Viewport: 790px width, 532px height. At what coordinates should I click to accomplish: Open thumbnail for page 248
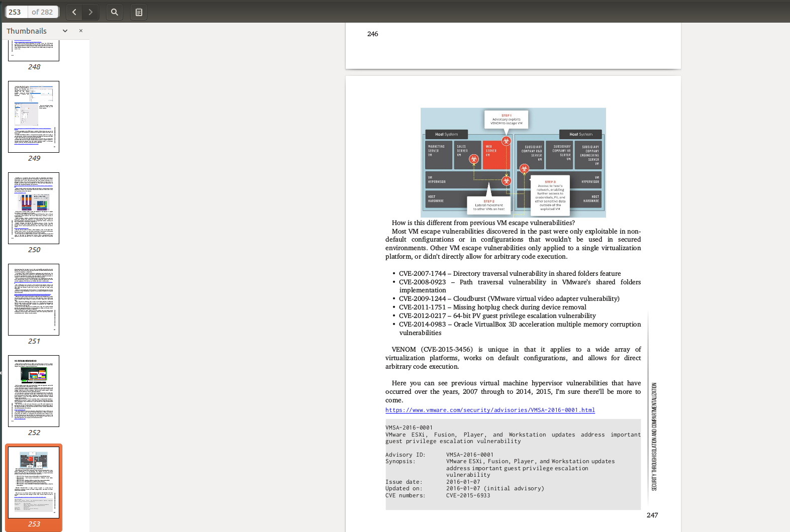point(34,51)
